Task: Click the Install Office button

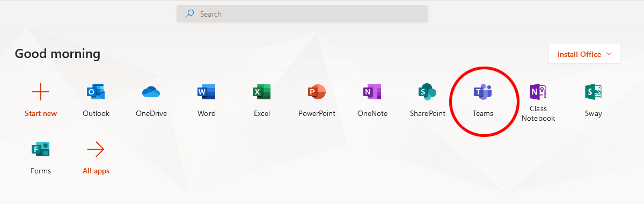Action: 584,54
